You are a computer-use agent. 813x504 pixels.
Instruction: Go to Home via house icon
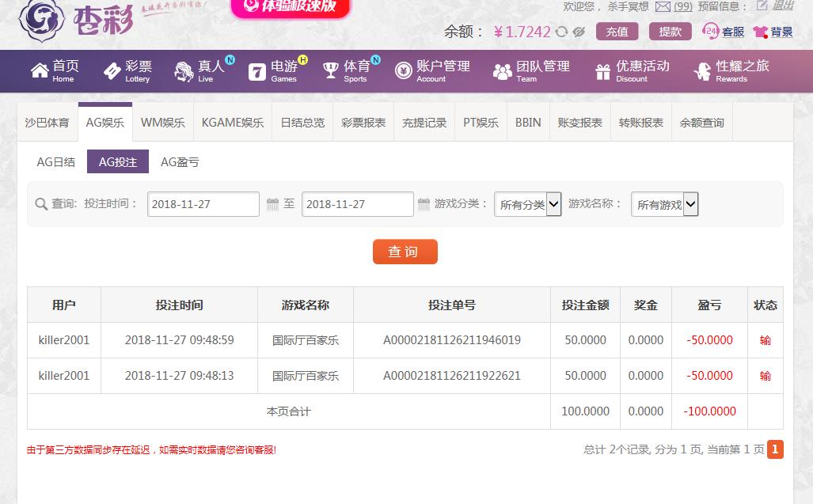(40, 71)
